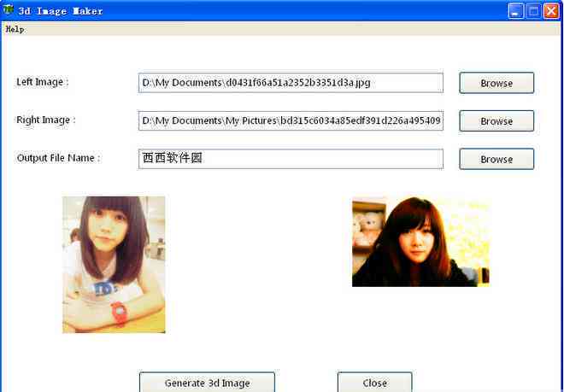564x392 pixels.
Task: Minimize the 3d Image Maker window
Action: click(516, 11)
